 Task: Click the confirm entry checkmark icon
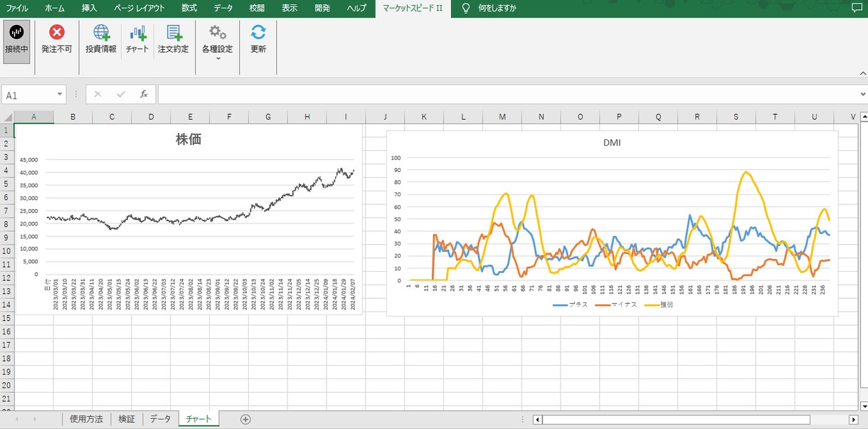click(121, 94)
